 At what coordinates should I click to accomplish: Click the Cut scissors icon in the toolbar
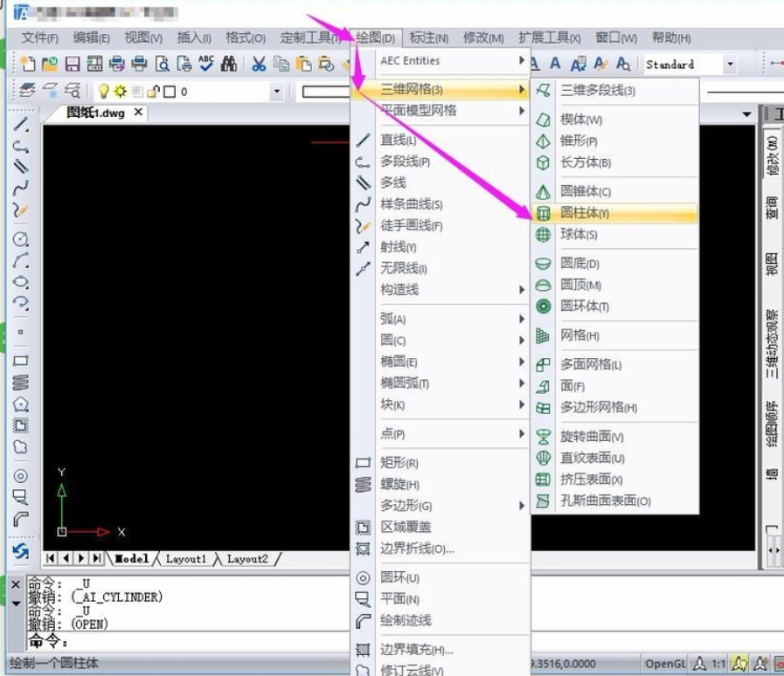(x=258, y=64)
